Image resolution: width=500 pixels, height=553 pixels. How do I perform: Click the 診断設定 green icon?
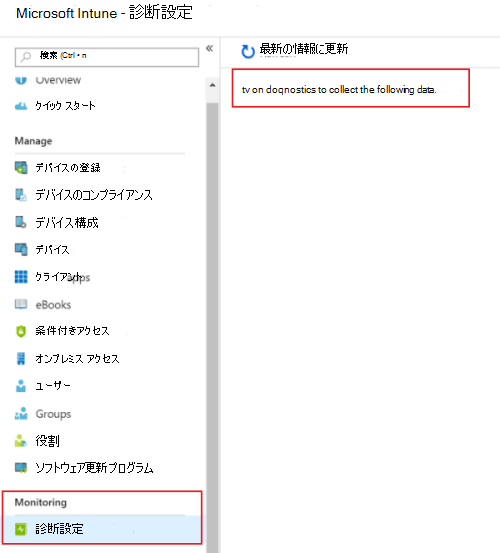pos(21,529)
